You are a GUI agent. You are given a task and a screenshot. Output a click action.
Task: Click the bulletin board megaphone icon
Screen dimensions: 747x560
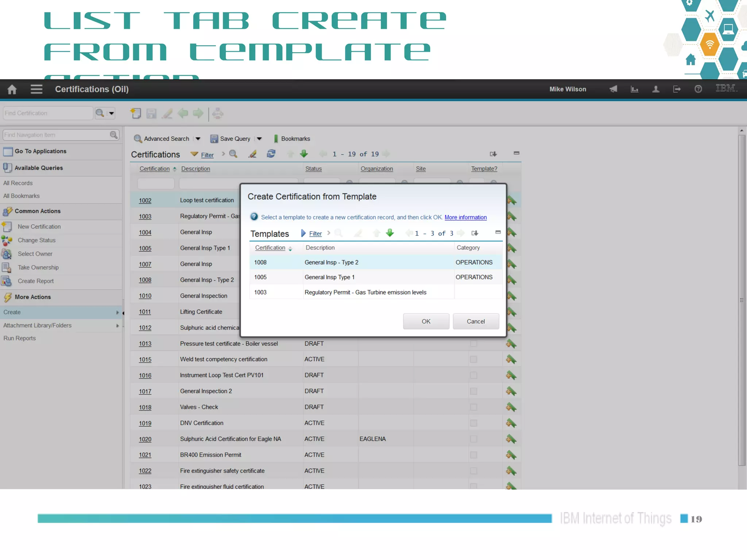(613, 89)
